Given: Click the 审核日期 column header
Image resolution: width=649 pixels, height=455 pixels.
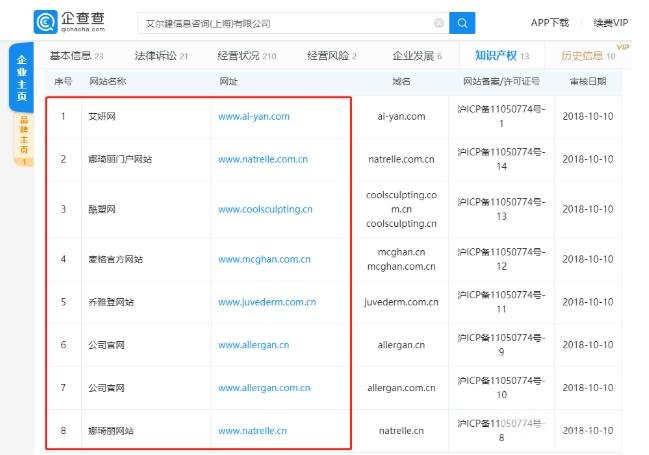Looking at the screenshot, I should [588, 81].
